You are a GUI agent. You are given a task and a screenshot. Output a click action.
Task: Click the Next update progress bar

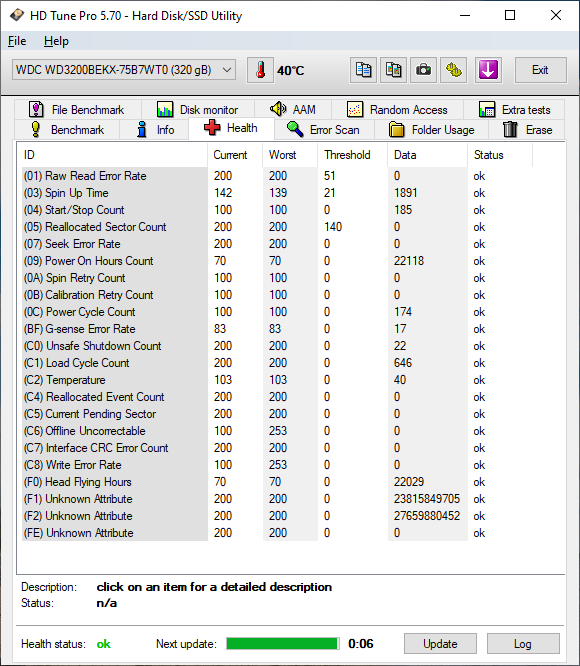[x=283, y=644]
